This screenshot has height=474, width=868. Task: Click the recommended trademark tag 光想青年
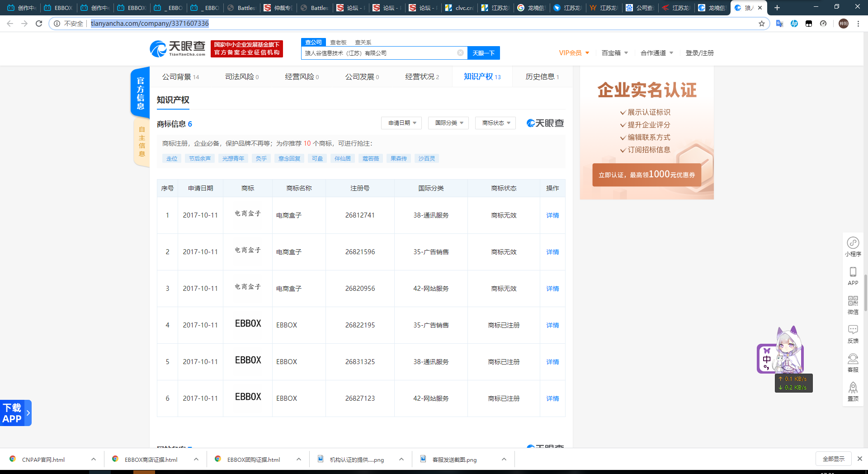tap(233, 159)
